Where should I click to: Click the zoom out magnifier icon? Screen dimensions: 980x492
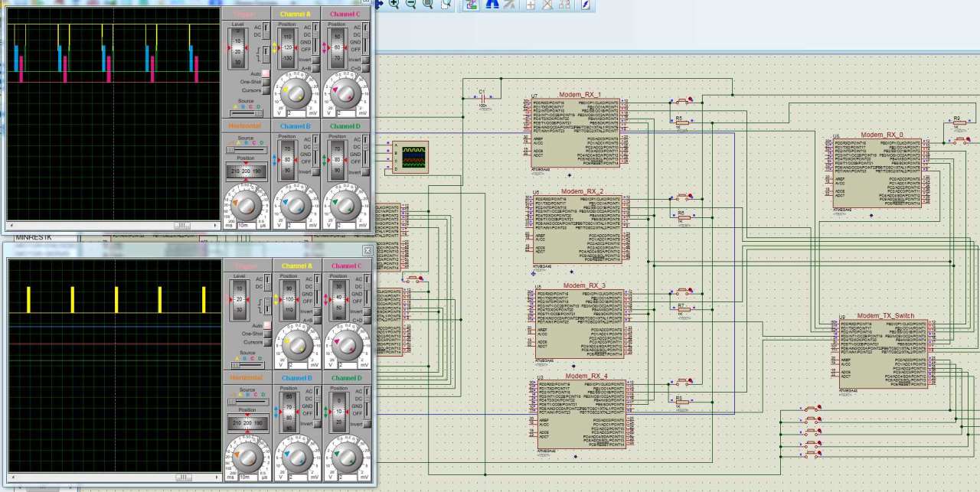[x=410, y=5]
